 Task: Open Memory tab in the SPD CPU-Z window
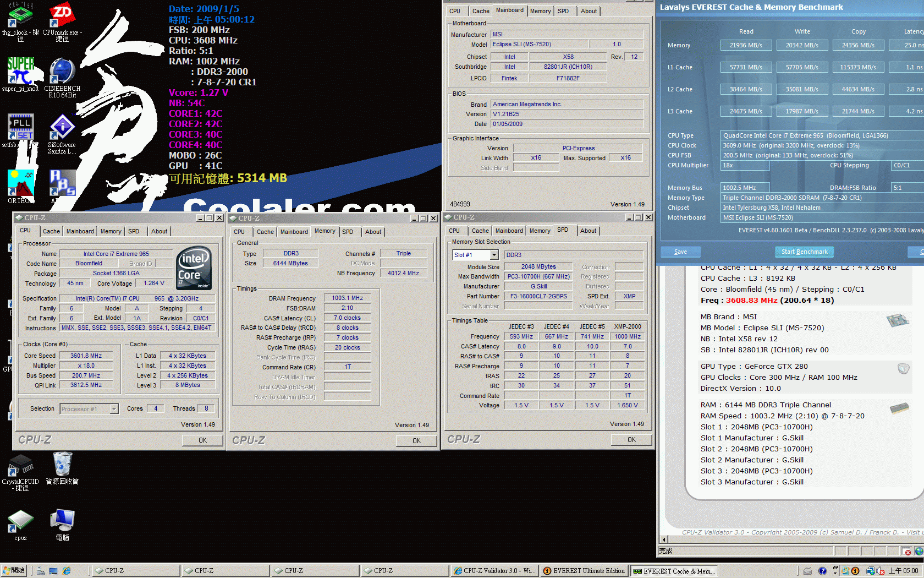pos(540,231)
